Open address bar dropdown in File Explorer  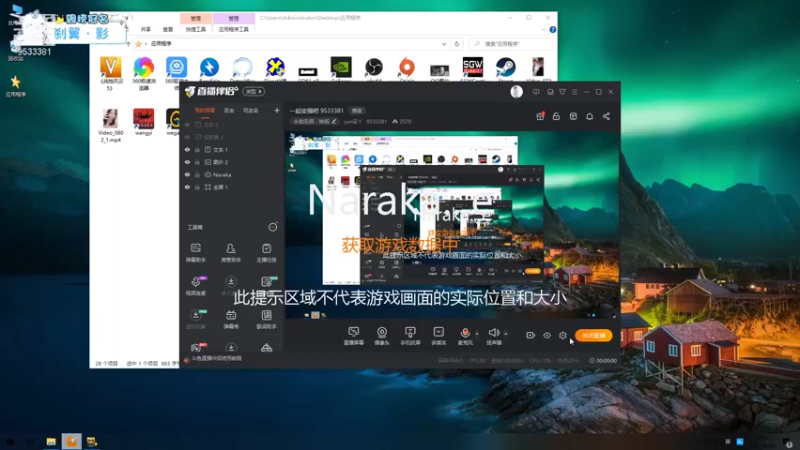(444, 44)
